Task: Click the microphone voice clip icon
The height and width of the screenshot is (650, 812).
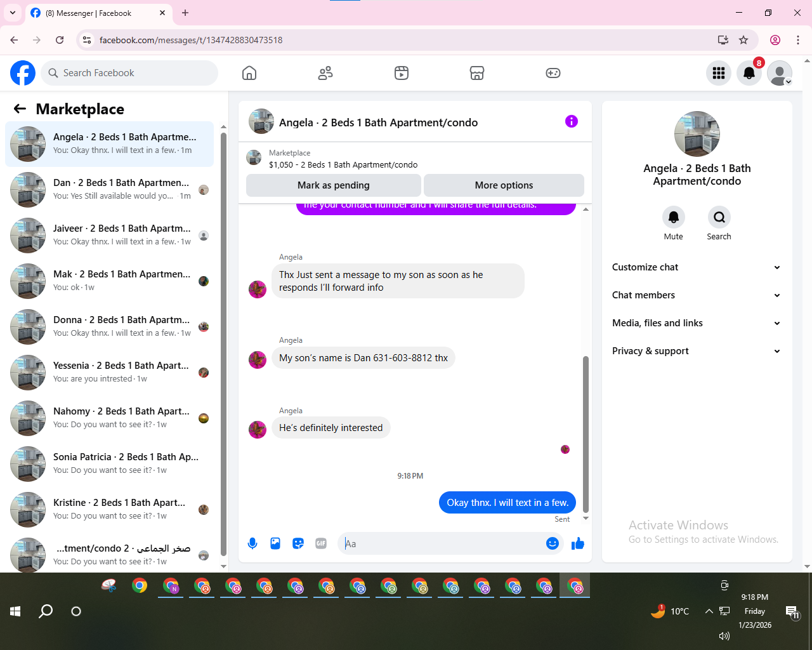Action: coord(252,543)
